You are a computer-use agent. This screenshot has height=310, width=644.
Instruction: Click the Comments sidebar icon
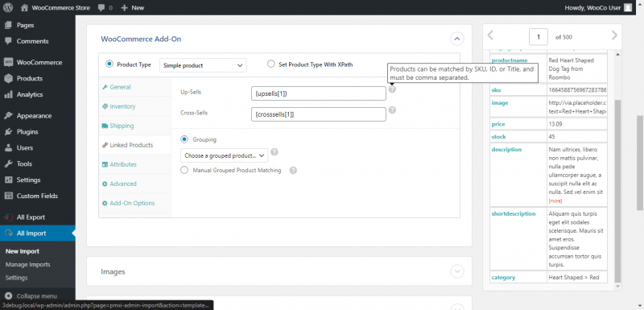pos(8,41)
